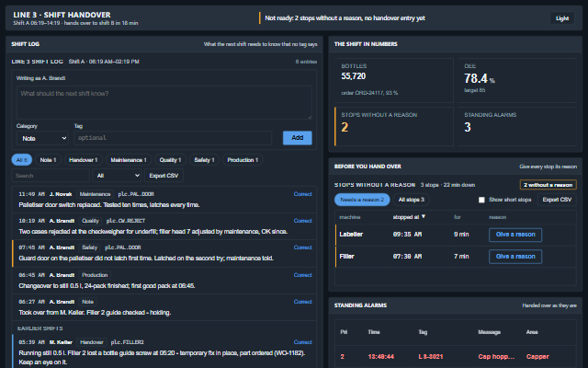
Task: Click the OEE 78.4% card
Action: pos(516,80)
